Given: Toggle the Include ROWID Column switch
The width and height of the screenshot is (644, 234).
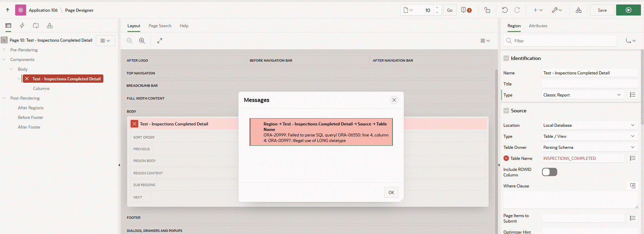Looking at the screenshot, I should click(549, 172).
